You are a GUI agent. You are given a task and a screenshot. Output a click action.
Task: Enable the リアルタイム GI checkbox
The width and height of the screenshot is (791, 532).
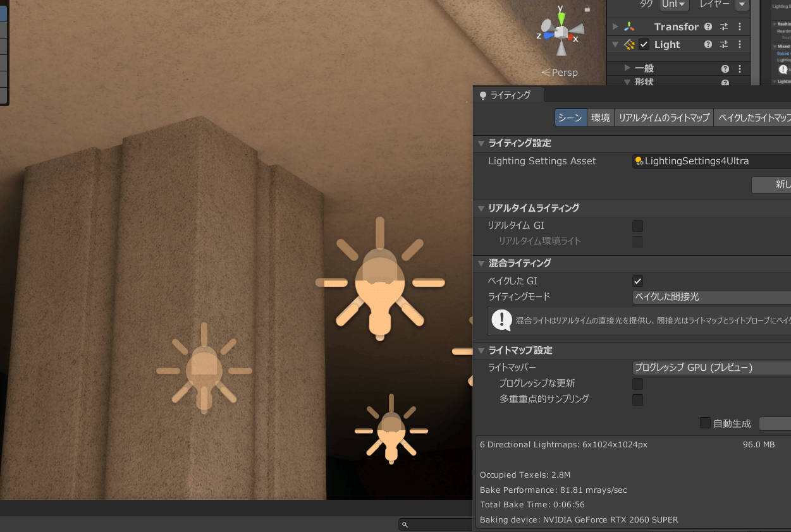point(637,226)
